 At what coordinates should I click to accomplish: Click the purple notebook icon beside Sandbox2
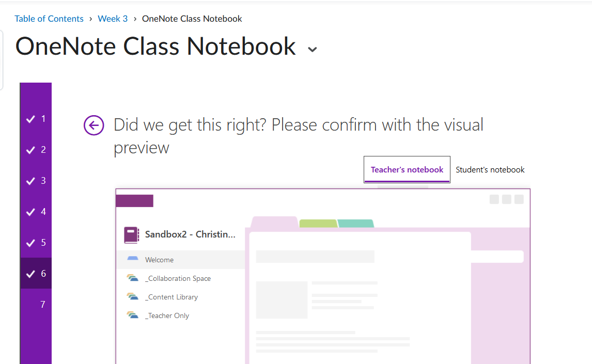[x=132, y=235]
